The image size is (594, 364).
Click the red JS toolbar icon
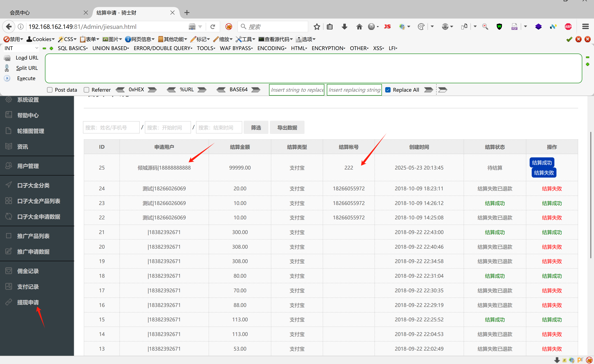click(387, 27)
